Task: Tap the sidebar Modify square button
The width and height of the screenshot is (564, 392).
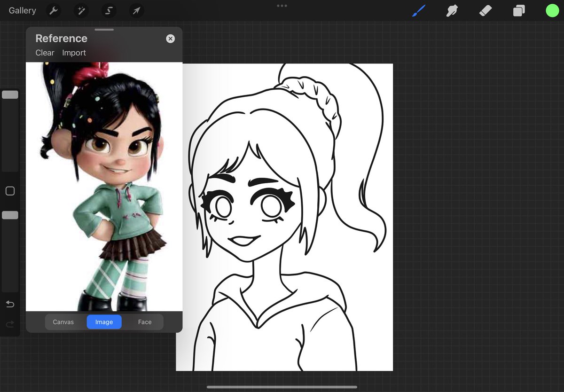Action: [x=10, y=191]
